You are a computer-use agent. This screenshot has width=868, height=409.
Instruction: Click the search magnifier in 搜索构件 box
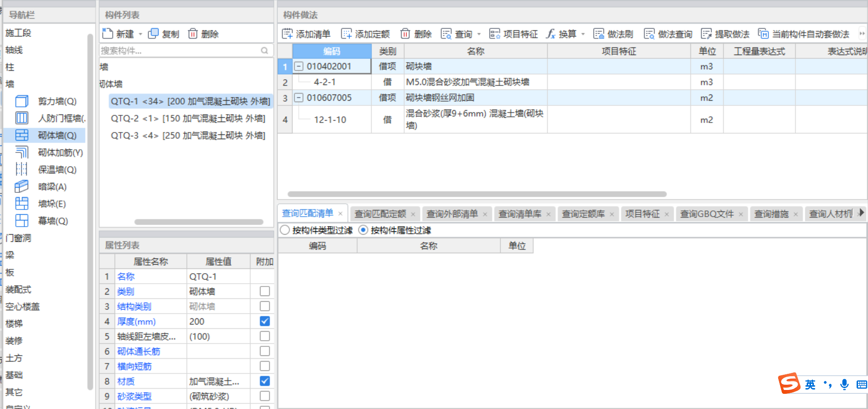coord(265,50)
